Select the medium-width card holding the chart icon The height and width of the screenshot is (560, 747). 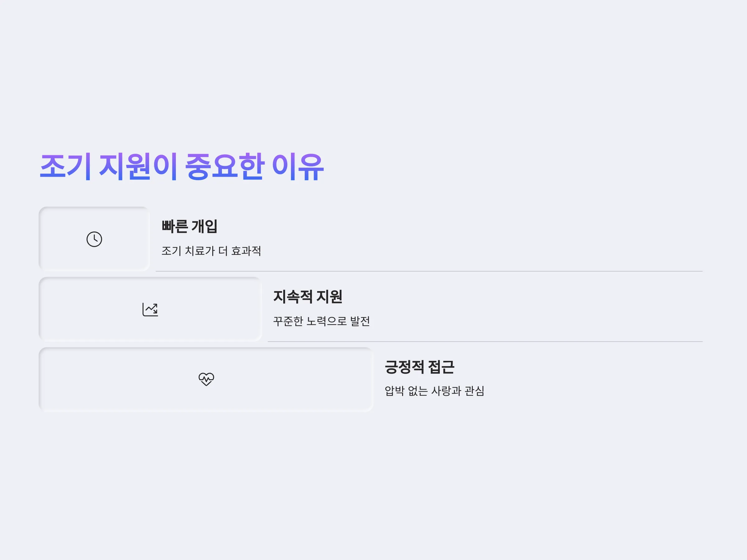pyautogui.click(x=150, y=309)
